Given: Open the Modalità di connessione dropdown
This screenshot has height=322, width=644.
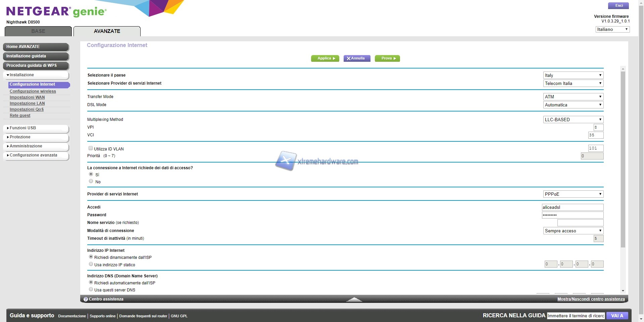Looking at the screenshot, I should coord(573,231).
